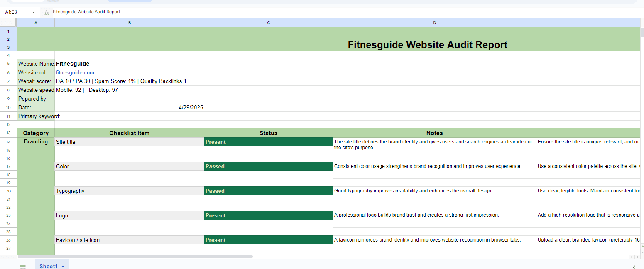Select row 13 header

pos(8,133)
